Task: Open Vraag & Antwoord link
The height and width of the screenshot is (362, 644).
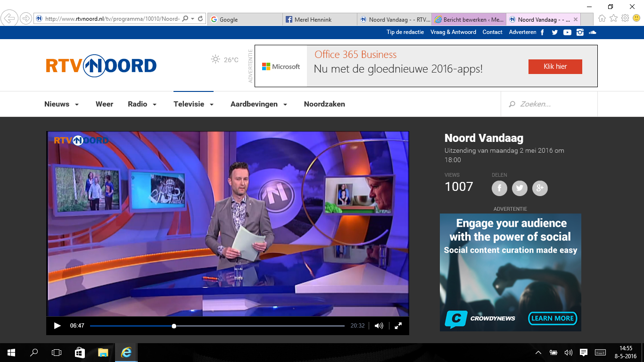Action: pyautogui.click(x=453, y=32)
